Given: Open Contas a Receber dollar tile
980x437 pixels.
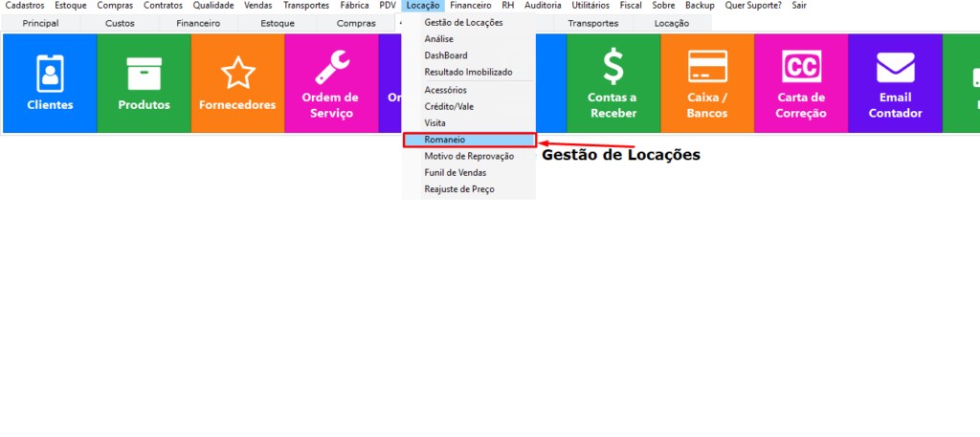Looking at the screenshot, I should pos(612,83).
